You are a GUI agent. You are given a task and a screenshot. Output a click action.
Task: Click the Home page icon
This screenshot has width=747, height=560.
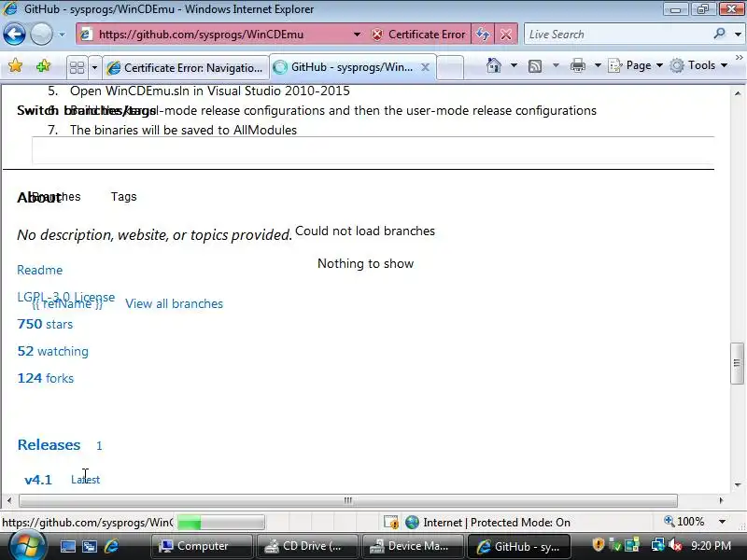[494, 65]
